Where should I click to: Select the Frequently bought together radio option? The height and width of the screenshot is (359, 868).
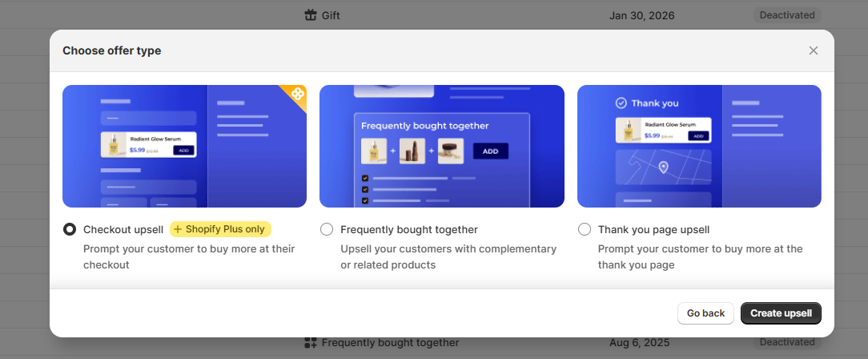[x=327, y=229]
